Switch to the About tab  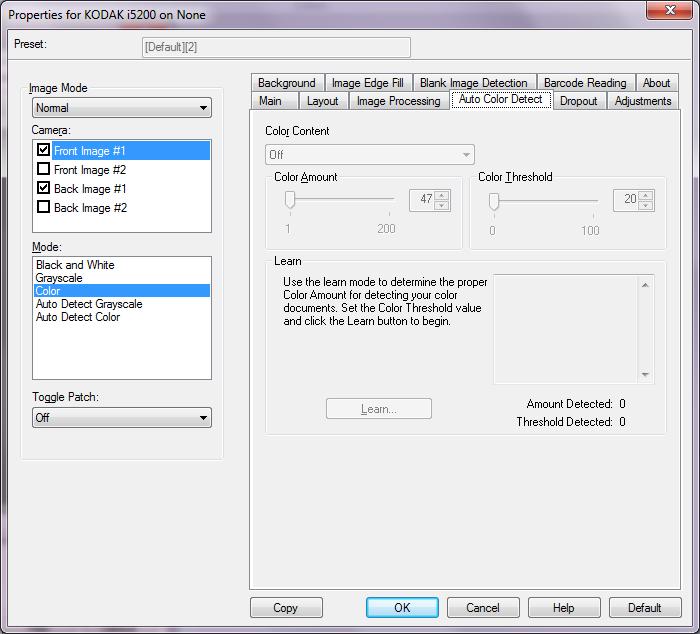point(656,83)
